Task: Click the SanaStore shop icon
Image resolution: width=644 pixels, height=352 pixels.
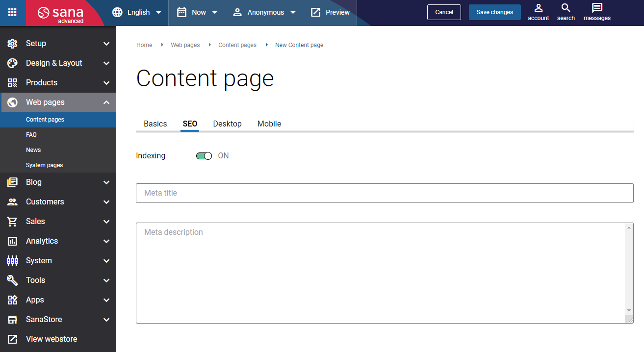Action: (x=12, y=320)
